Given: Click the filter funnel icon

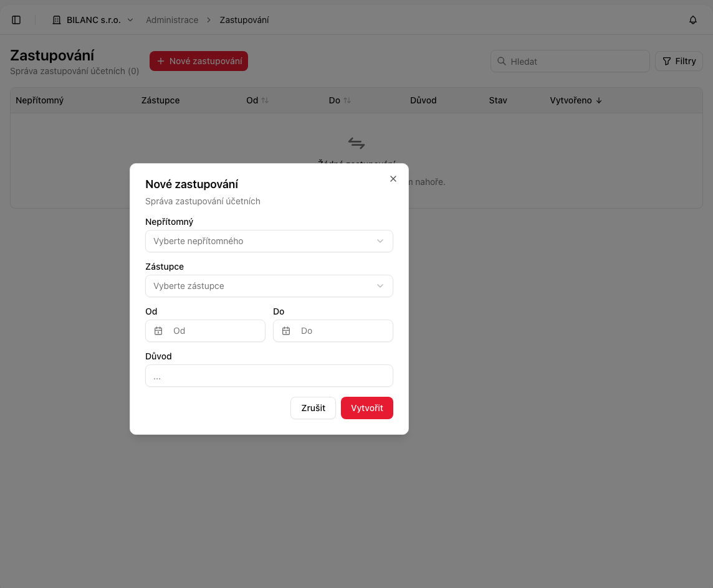Looking at the screenshot, I should coord(667,61).
